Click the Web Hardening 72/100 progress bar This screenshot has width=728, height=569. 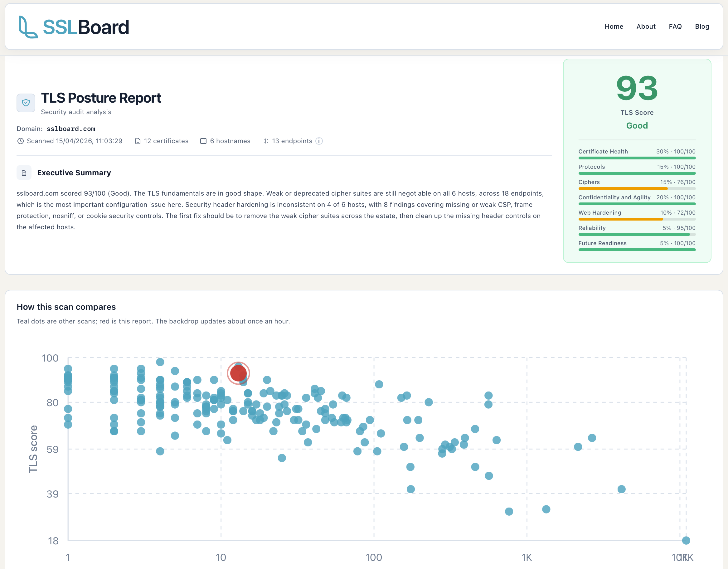(x=637, y=219)
